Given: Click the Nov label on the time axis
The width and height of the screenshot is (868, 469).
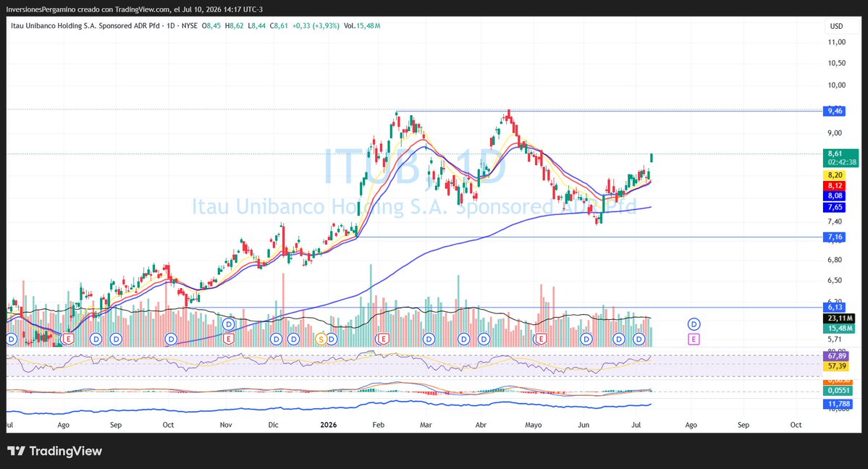Looking at the screenshot, I should tap(226, 426).
